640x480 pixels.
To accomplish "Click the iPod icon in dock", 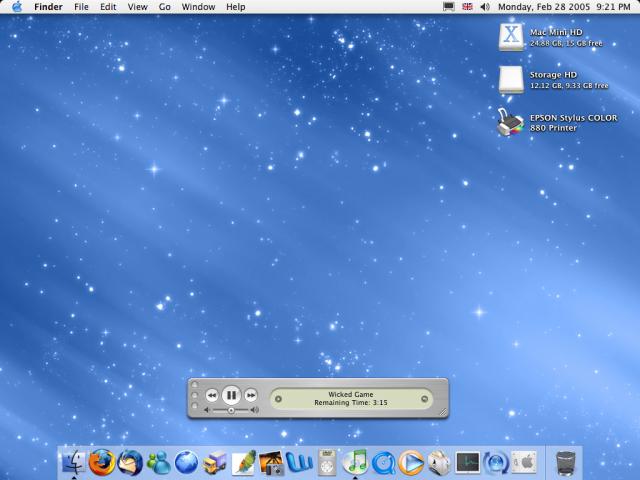I will pyautogui.click(x=327, y=462).
